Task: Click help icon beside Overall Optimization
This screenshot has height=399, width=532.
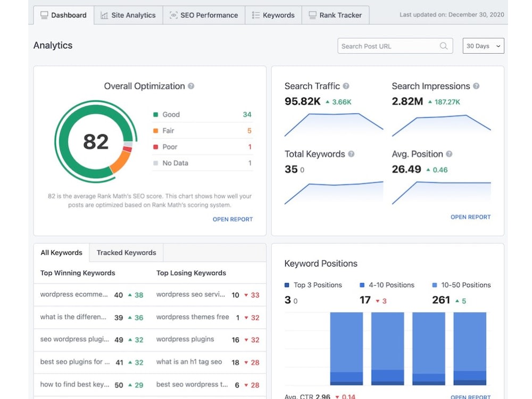Action: pos(191,86)
